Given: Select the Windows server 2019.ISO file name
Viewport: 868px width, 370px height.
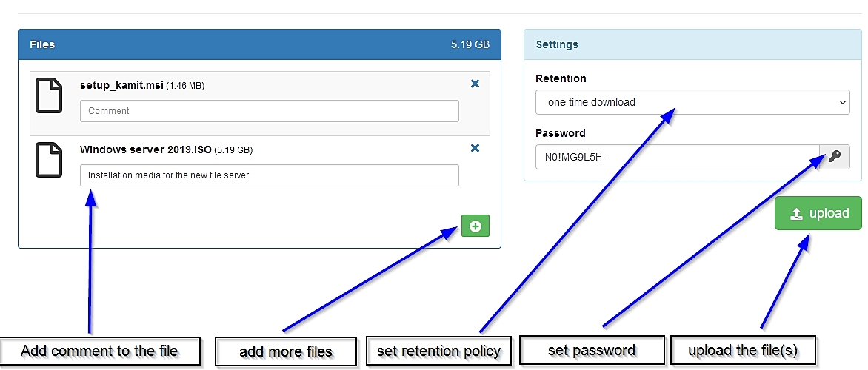Looking at the screenshot, I should (x=145, y=149).
